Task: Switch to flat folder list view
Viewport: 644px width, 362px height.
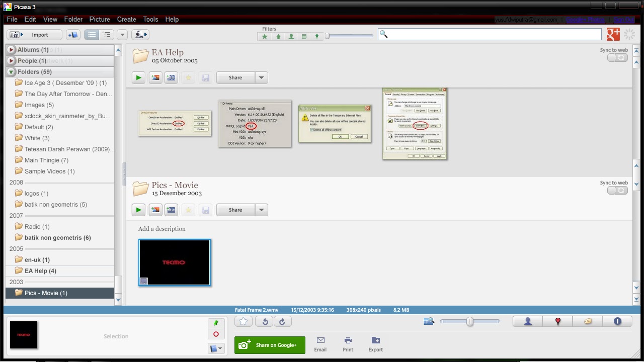Action: [92, 35]
